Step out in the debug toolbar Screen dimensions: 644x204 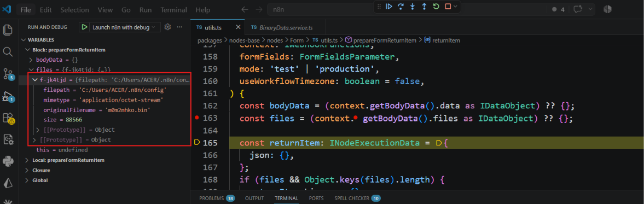pyautogui.click(x=424, y=7)
